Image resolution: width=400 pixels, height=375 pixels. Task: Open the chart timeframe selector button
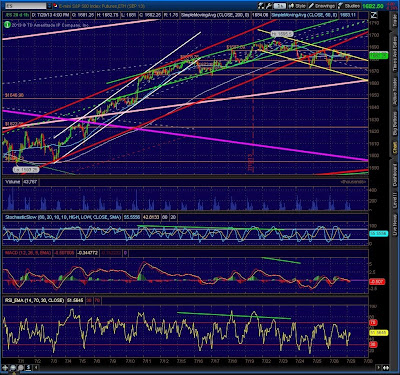(280, 6)
